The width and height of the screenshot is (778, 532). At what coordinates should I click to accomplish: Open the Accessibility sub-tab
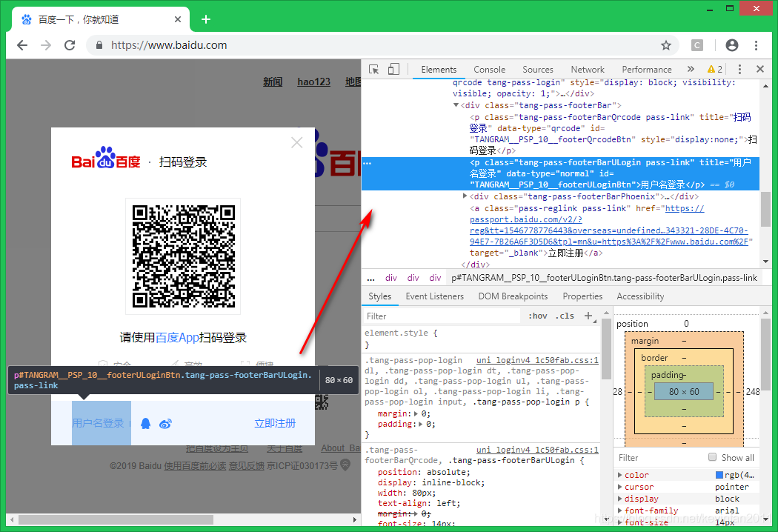[640, 296]
